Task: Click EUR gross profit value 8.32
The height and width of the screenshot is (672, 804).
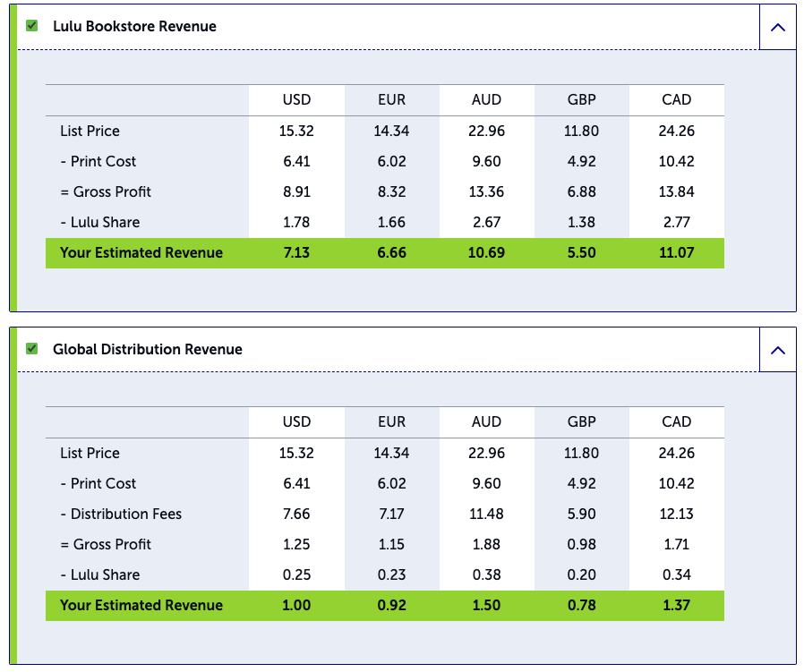Action: pyautogui.click(x=392, y=191)
